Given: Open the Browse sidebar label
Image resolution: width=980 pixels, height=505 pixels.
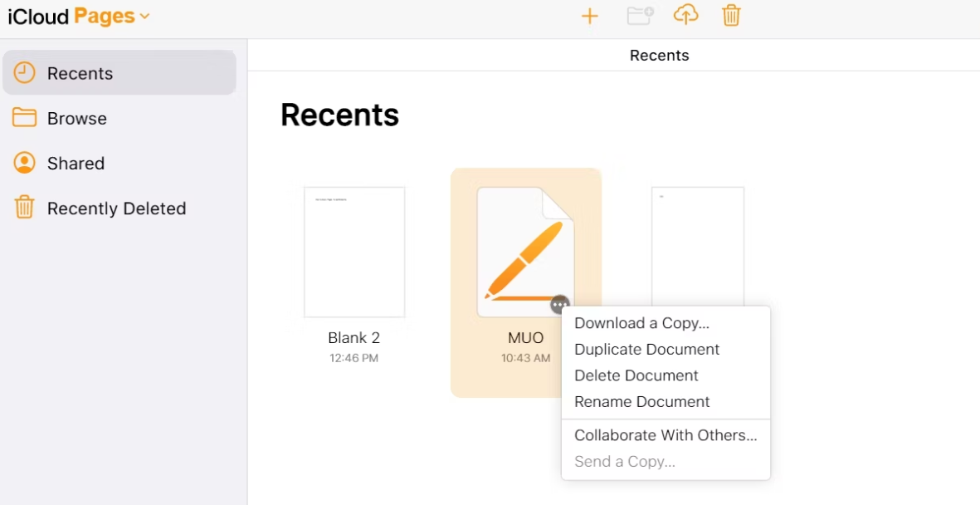Looking at the screenshot, I should 77,118.
